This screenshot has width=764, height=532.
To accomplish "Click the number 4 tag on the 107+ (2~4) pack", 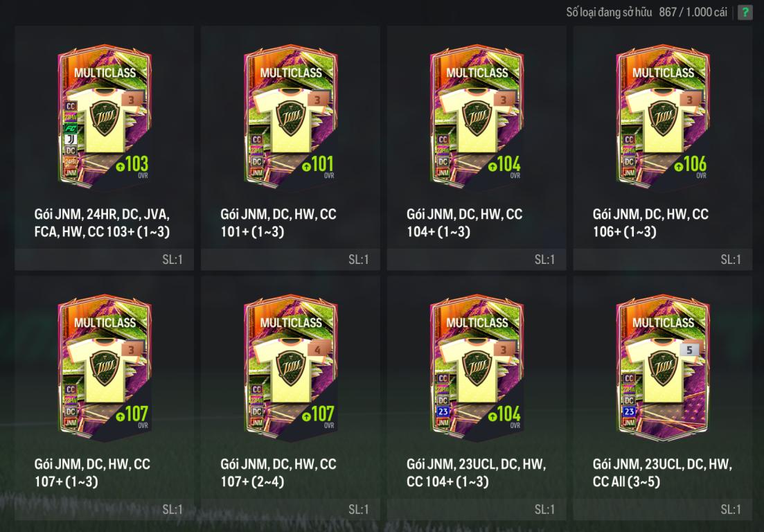I will click(317, 350).
